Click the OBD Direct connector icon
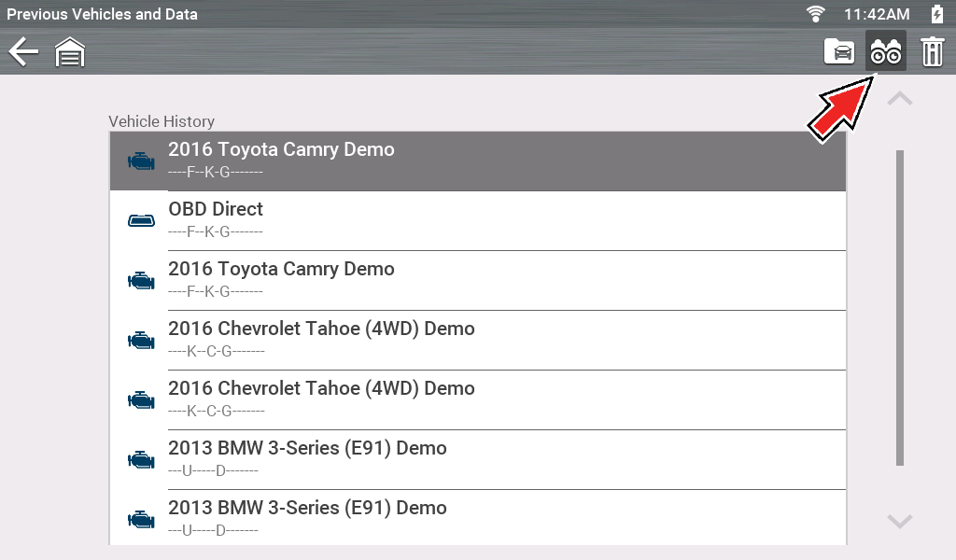956x560 pixels. [141, 220]
